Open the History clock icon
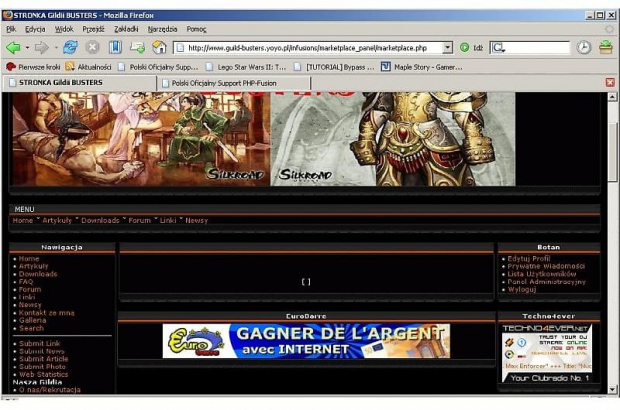 click(x=584, y=47)
